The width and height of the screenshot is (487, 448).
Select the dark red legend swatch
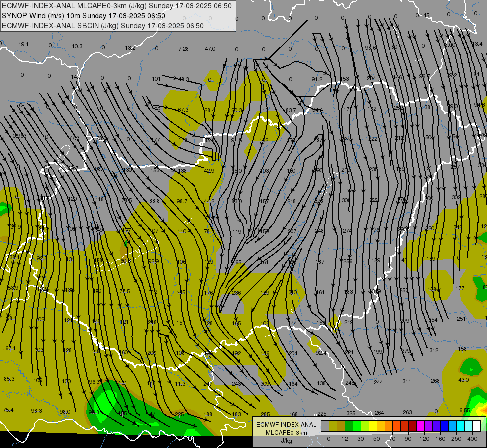[x=412, y=426]
